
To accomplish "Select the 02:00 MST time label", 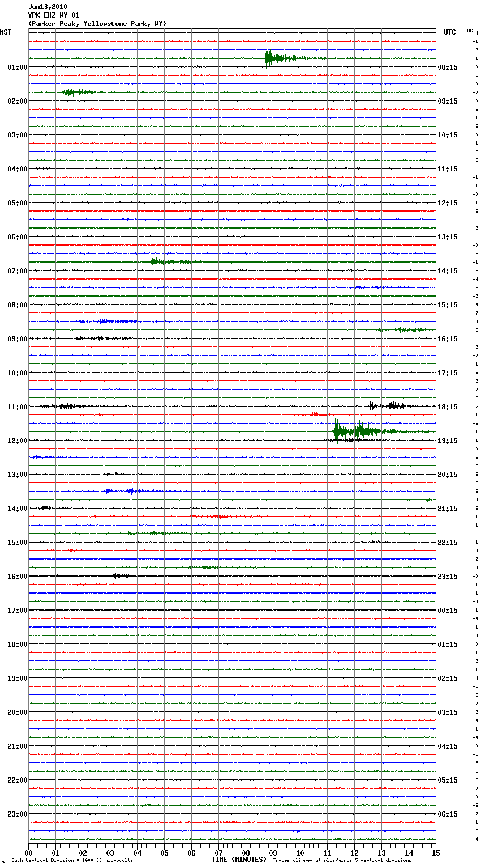I will pos(17,101).
